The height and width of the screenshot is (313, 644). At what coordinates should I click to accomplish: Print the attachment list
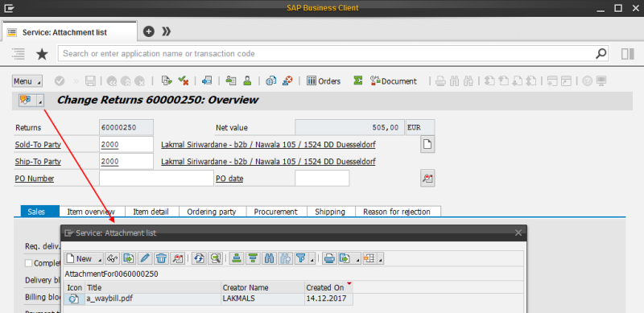[x=329, y=258]
